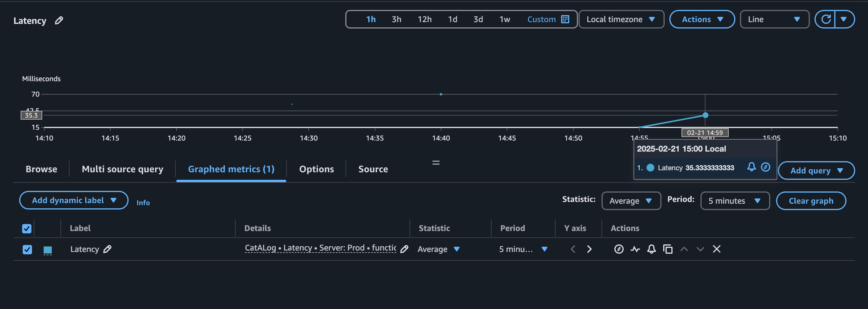Open the Latency row Average statistic dropdown

point(438,249)
